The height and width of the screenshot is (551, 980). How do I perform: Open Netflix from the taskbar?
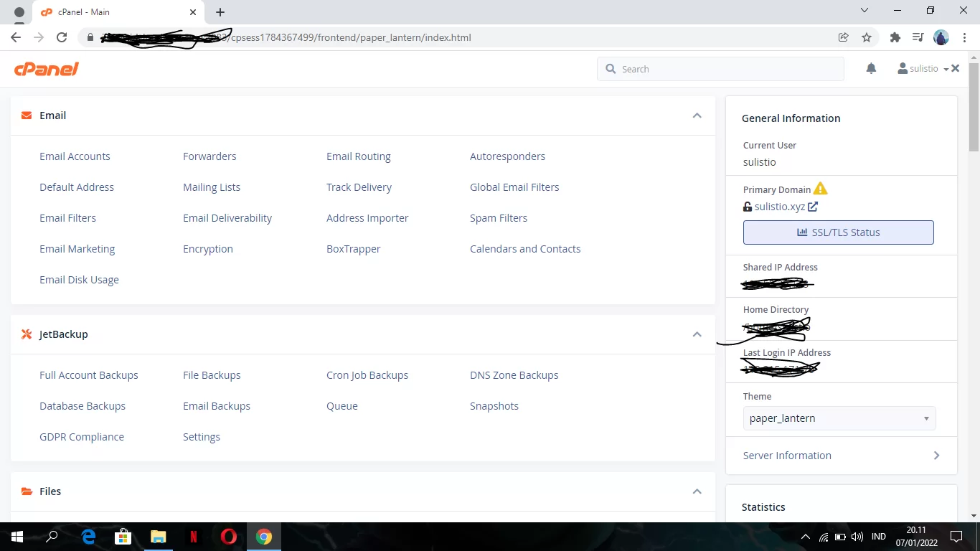click(193, 537)
